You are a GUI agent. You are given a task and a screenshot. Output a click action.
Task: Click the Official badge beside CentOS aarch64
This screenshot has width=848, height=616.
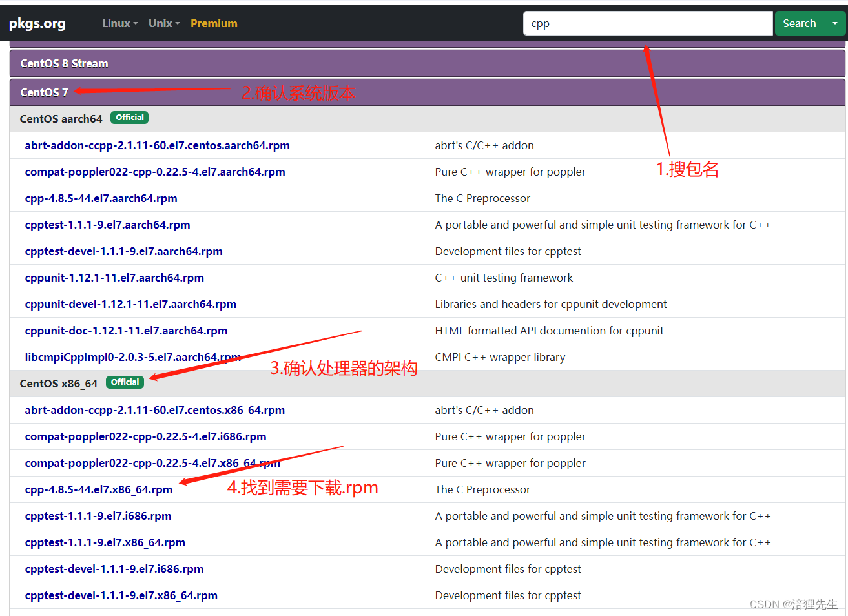[x=129, y=118]
